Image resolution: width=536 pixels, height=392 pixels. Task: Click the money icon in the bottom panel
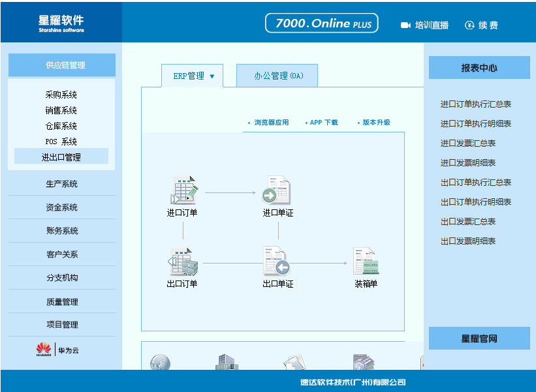[x=364, y=362]
